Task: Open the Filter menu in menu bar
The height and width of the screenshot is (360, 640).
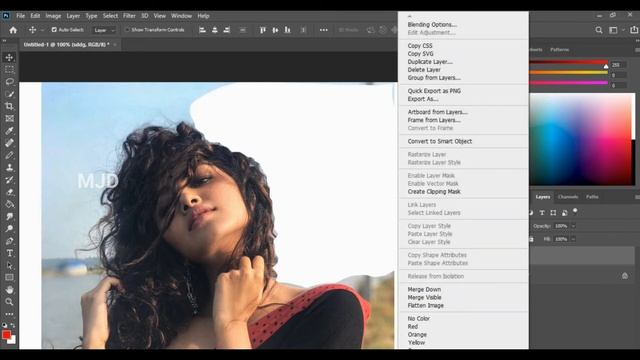Action: point(129,16)
